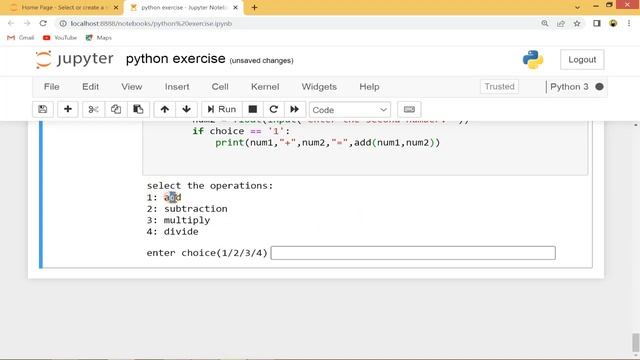The height and width of the screenshot is (360, 640).
Task: Click output text 'select the operations:'
Action: [210, 186]
